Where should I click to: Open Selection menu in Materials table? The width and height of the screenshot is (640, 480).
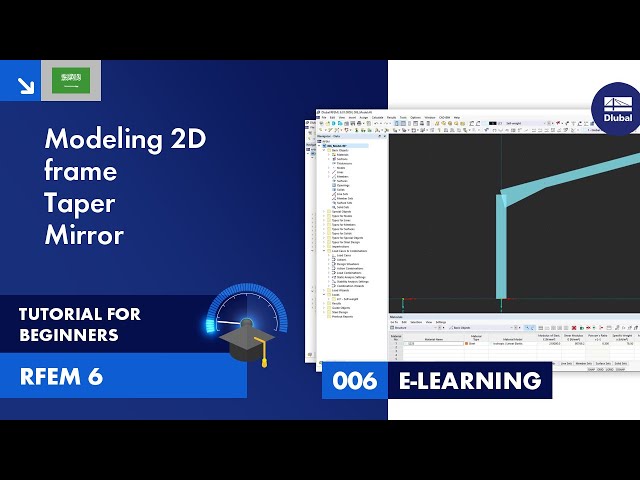[416, 322]
